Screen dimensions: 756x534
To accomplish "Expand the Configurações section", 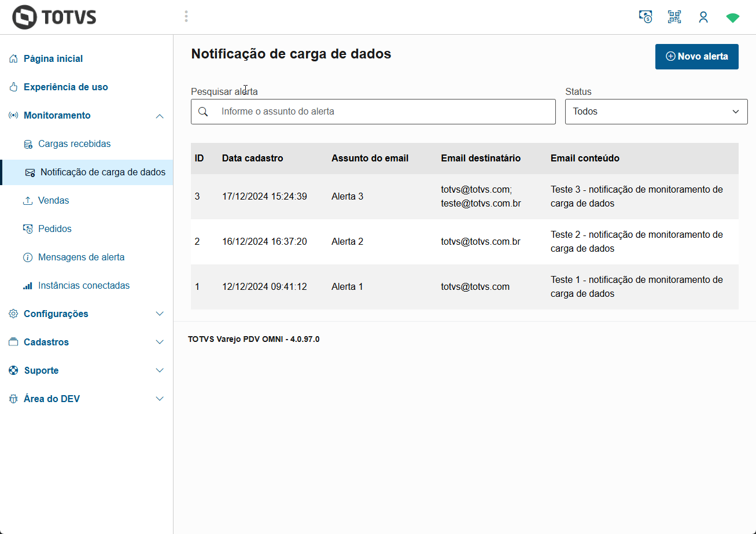I will [160, 313].
